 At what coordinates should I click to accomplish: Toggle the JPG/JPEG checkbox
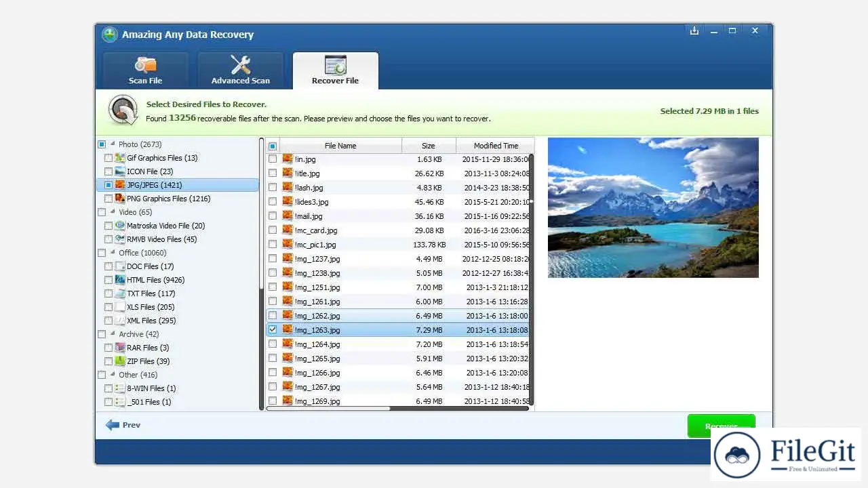108,185
